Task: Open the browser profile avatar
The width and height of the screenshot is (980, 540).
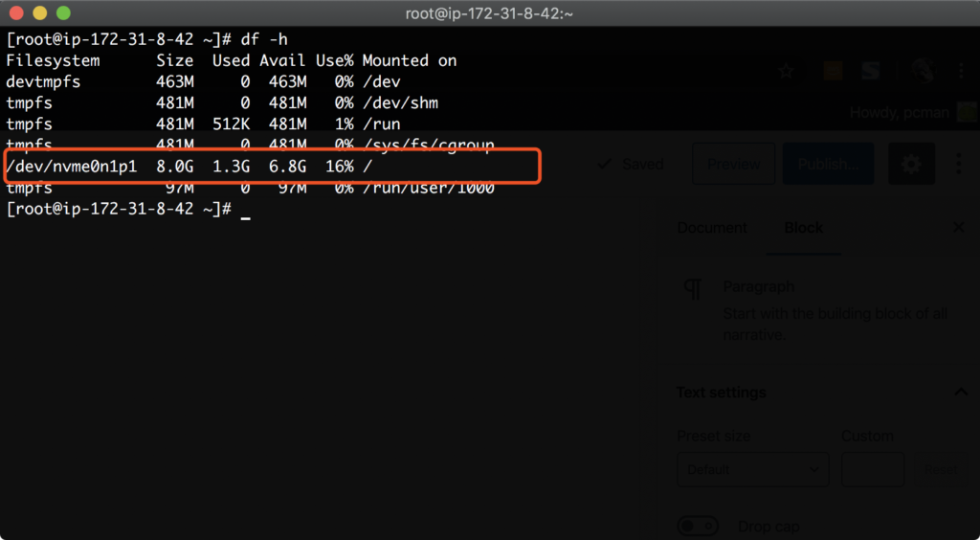Action: coord(922,71)
